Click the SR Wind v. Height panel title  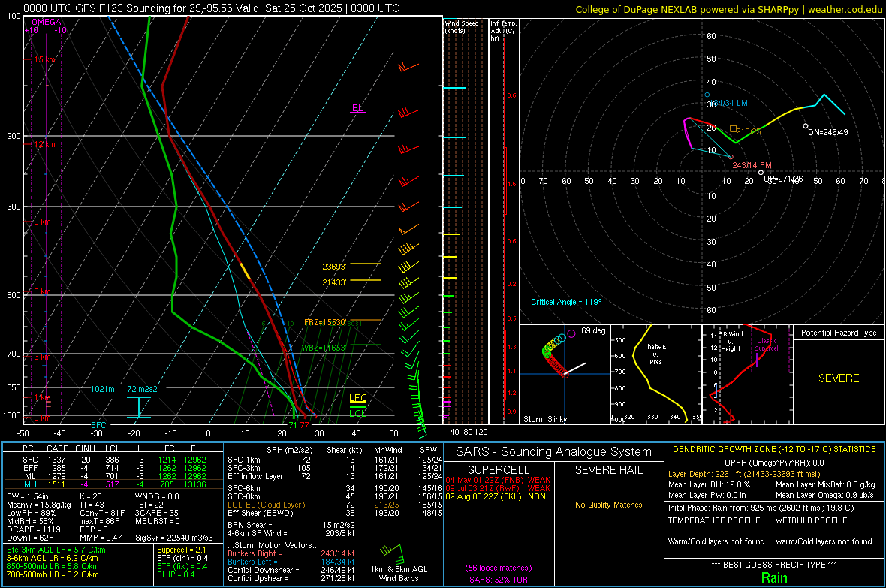731,342
